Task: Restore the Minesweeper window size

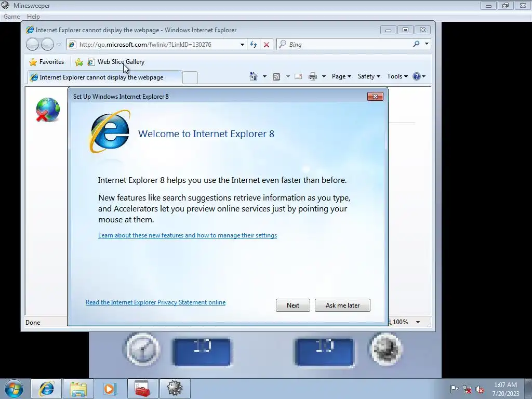Action: (505, 5)
